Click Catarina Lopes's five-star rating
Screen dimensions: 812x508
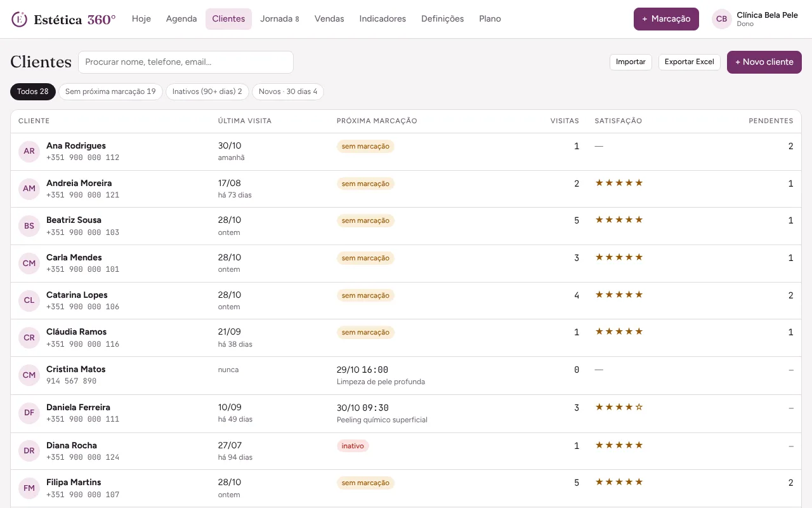tap(619, 295)
